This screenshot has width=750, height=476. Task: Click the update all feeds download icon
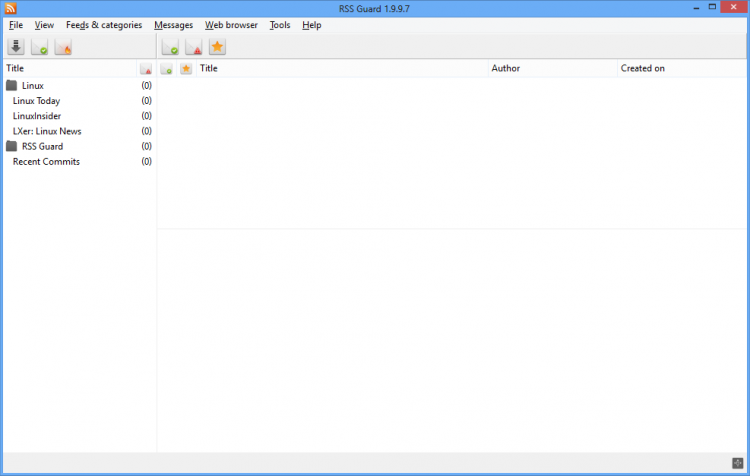16,47
